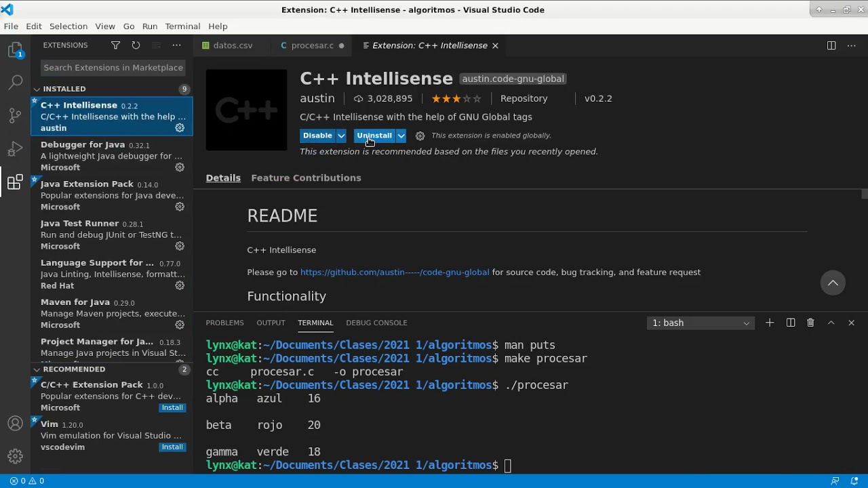Open the Run and Debug view

click(15, 148)
